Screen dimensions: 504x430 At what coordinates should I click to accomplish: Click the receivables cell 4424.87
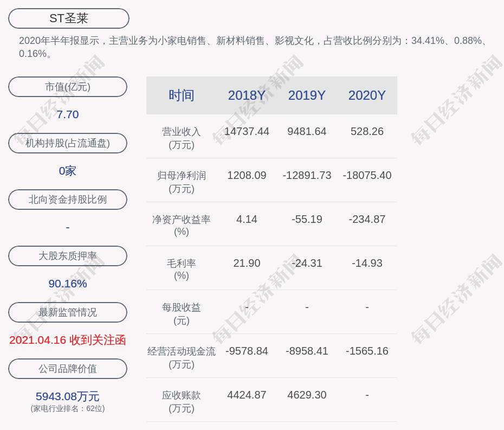[x=247, y=395]
